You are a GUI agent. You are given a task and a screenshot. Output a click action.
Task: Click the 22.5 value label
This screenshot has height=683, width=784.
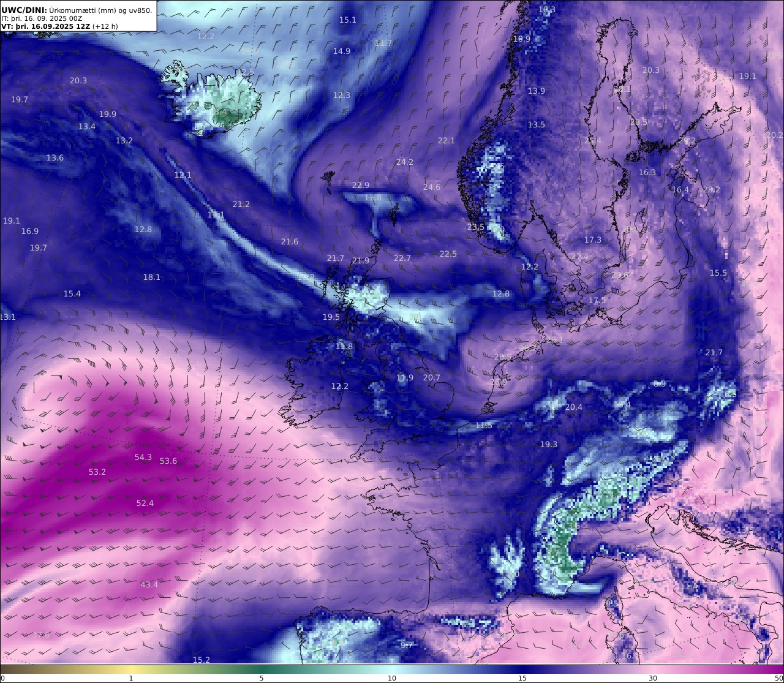448,254
